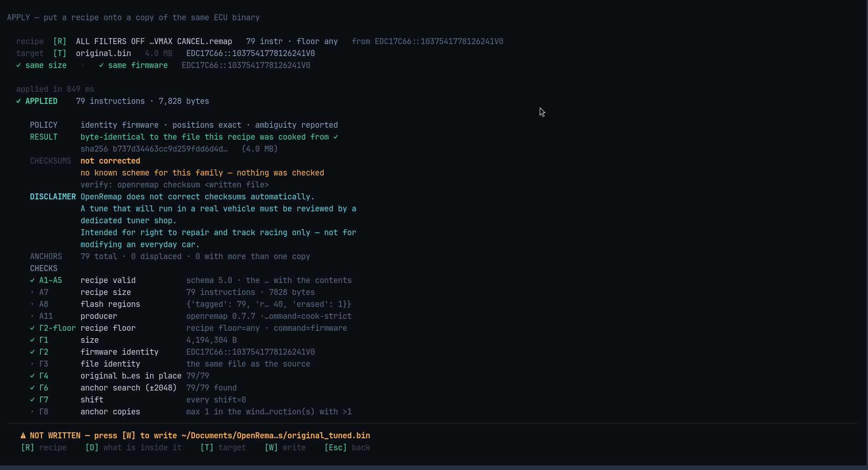Click the checkmark on the Γ1 size row
The image size is (868, 470).
click(x=32, y=340)
